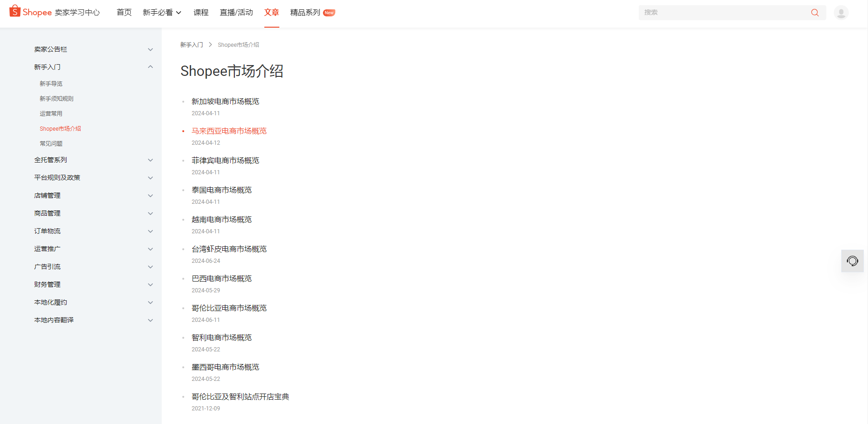
Task: Click the date 2024-05-29 text
Action: point(206,290)
